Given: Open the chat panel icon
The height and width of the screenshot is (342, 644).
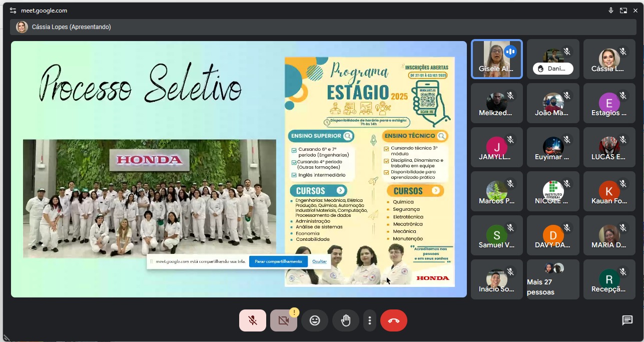Looking at the screenshot, I should [627, 320].
